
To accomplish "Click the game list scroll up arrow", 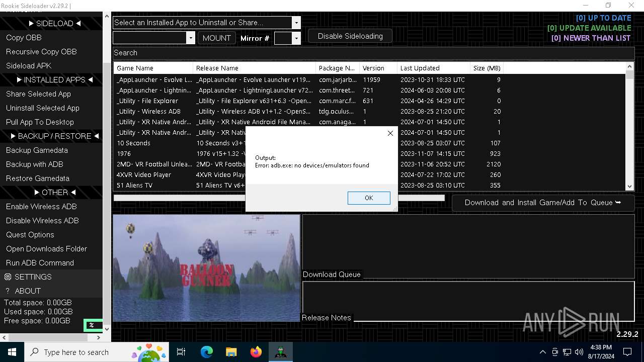I will pyautogui.click(x=629, y=66).
